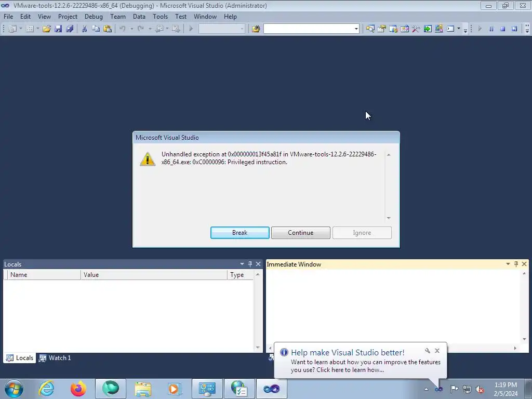This screenshot has height=399, width=532.
Task: Open the Project menu
Action: click(x=68, y=16)
